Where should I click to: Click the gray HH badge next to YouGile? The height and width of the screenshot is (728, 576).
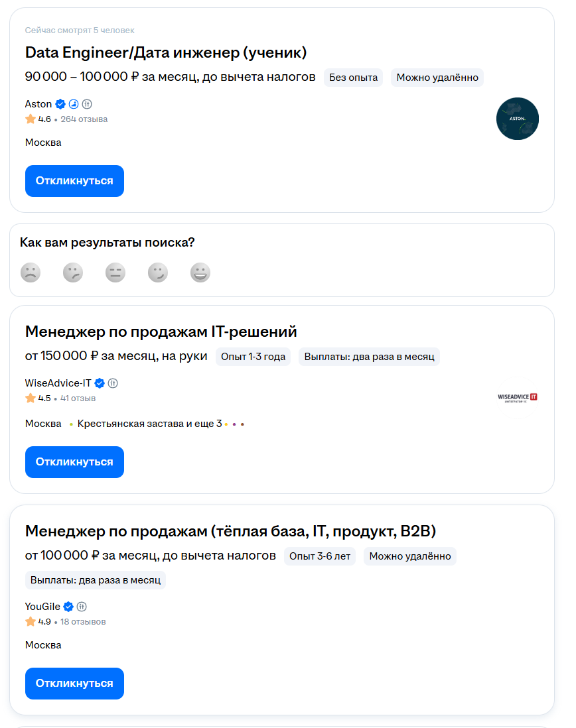[82, 607]
